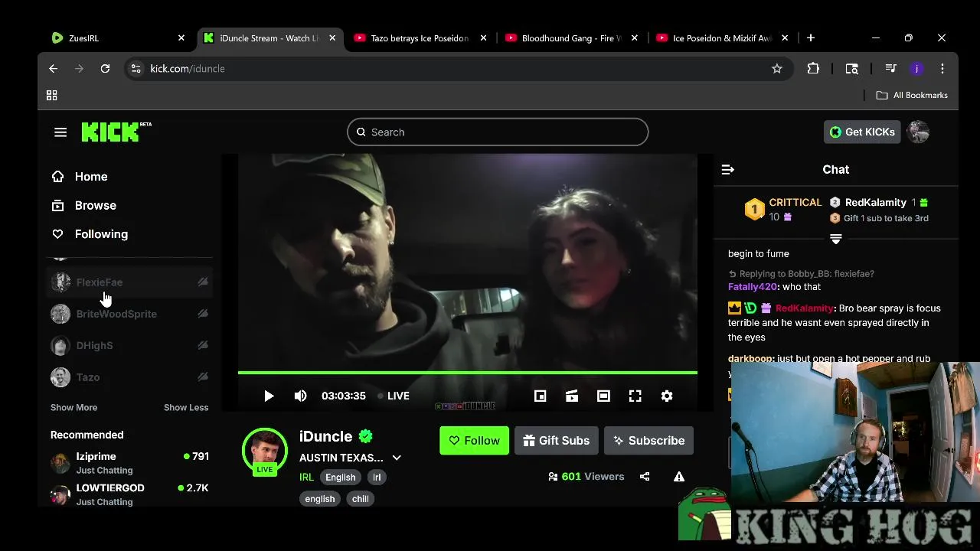The image size is (980, 551).
Task: Open BriteWoodSprite's channel in sidebar
Action: coord(129,314)
